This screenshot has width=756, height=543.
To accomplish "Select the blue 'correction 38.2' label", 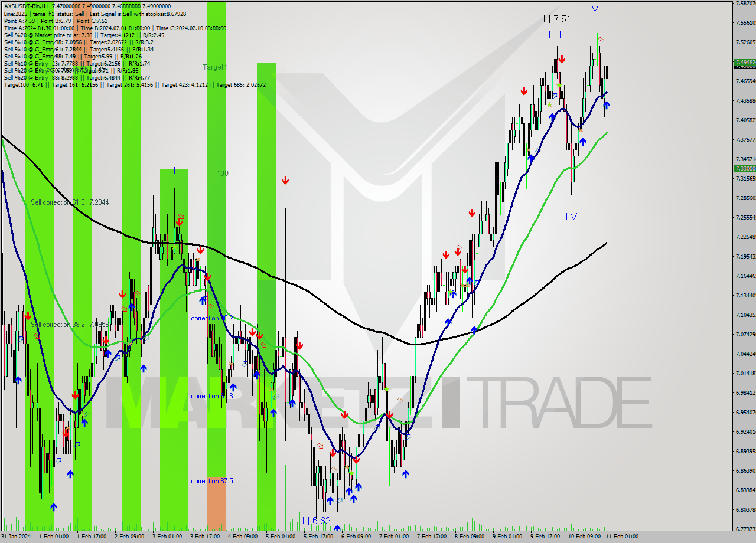I will [x=212, y=318].
